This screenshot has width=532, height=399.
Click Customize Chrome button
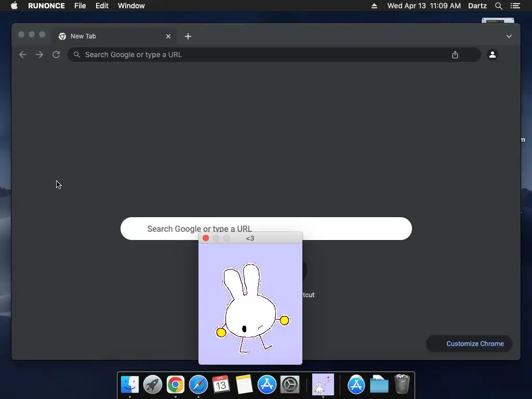[x=469, y=344]
